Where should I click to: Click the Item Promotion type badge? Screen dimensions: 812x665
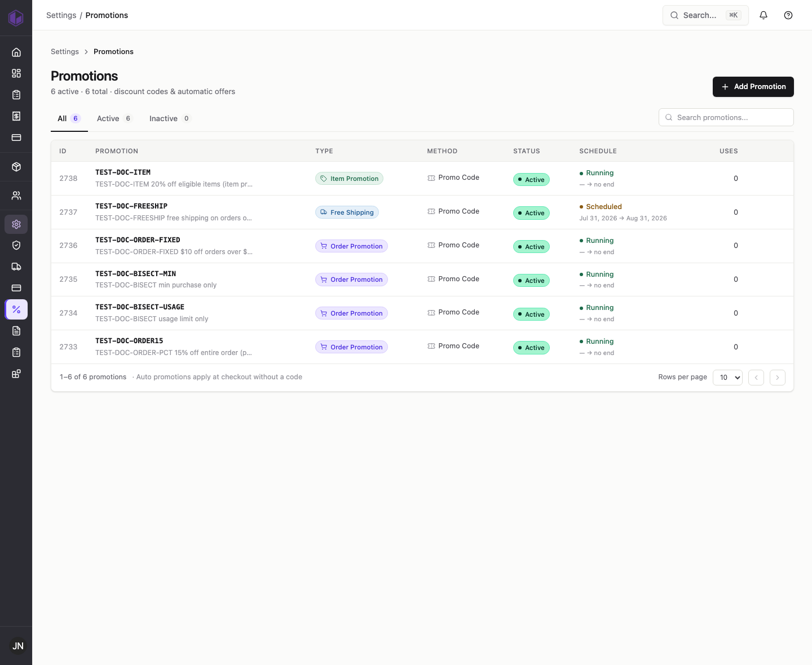coord(349,179)
